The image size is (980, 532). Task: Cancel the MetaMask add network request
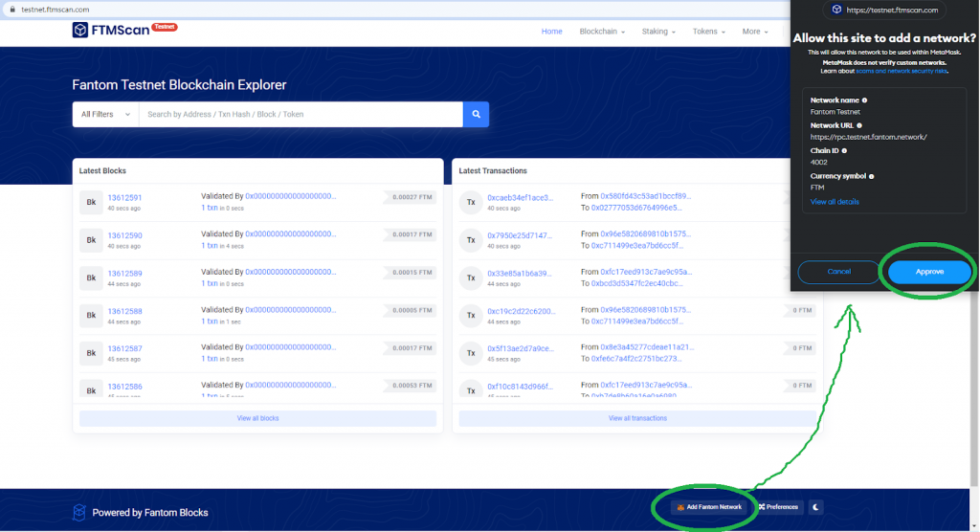tap(838, 272)
